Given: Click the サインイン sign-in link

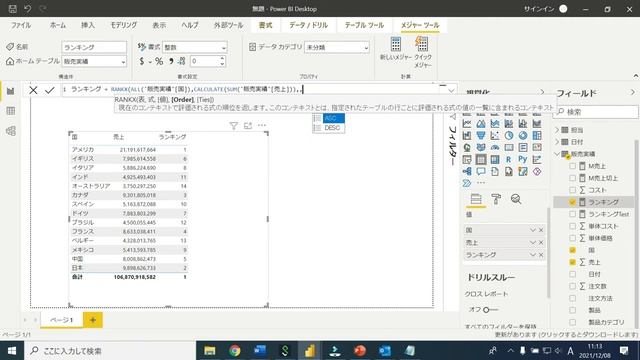Looking at the screenshot, I should [539, 9].
